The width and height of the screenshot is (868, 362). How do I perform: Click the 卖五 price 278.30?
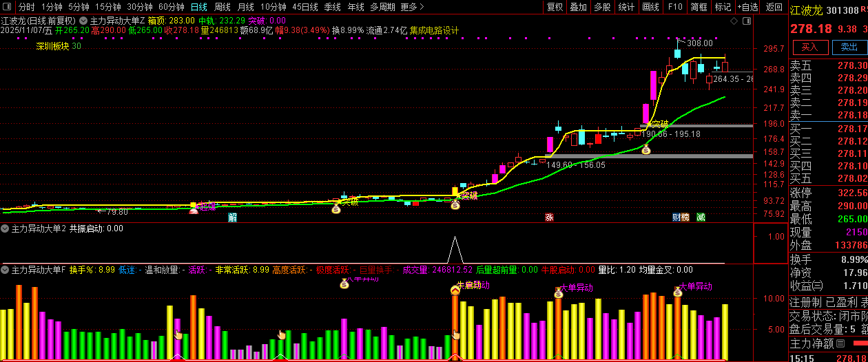click(852, 65)
